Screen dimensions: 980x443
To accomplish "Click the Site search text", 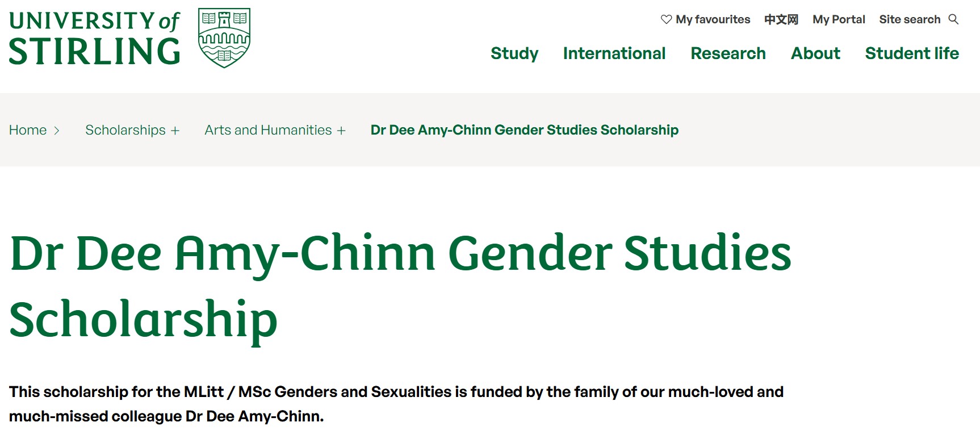I will point(910,19).
